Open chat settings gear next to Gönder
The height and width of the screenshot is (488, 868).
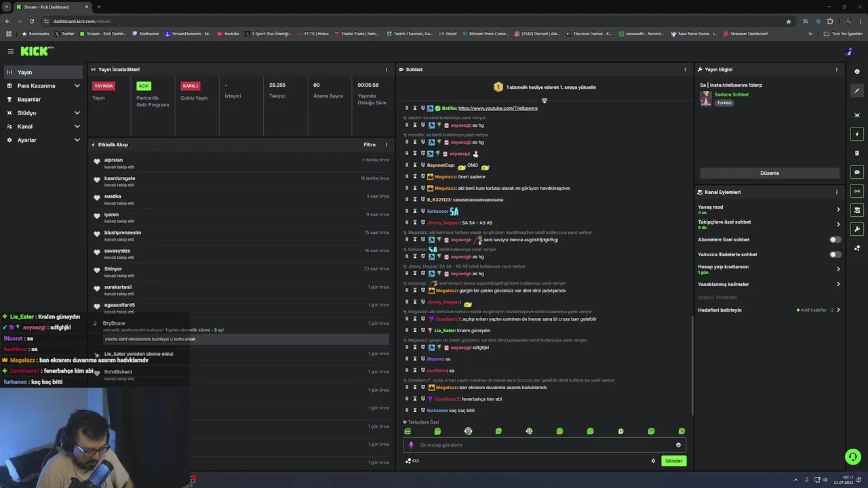click(653, 461)
